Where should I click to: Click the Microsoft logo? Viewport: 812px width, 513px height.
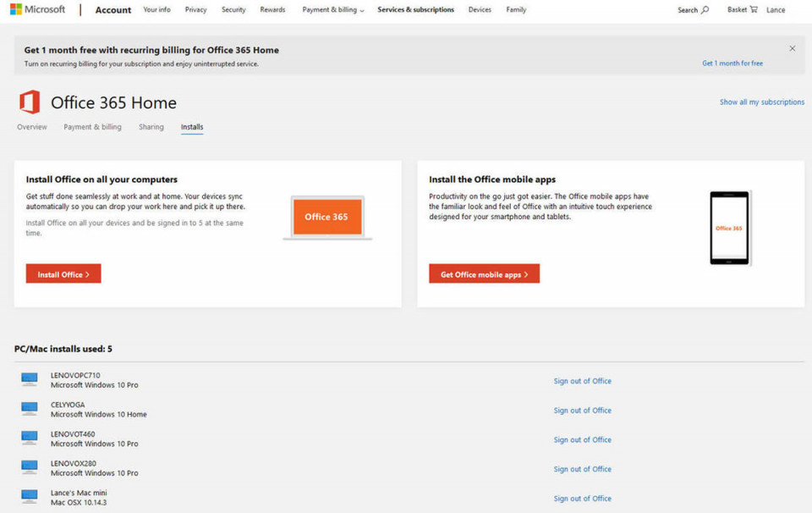coord(37,9)
